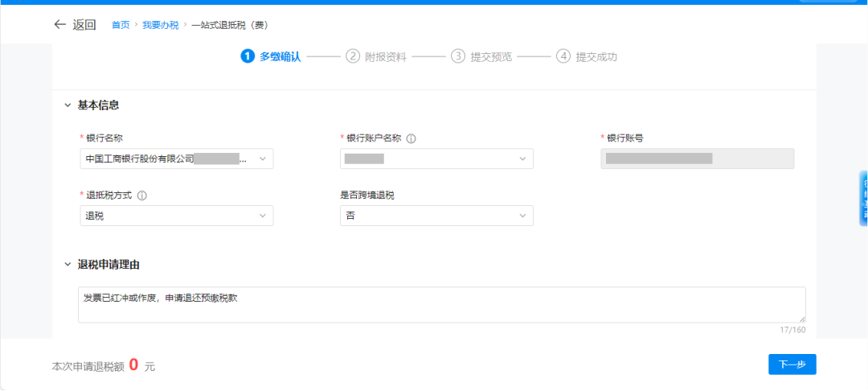Click the 银行账号 field
Image resolution: width=868 pixels, height=391 pixels.
698,159
